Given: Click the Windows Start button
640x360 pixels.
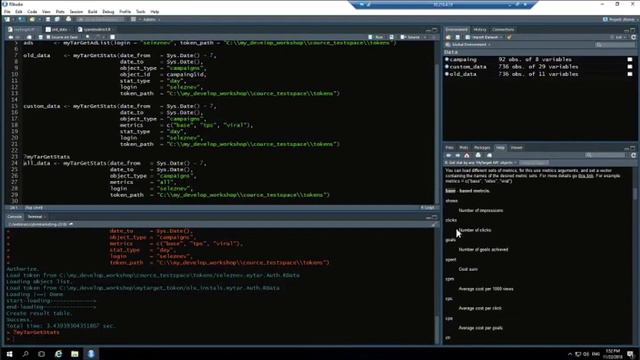Looking at the screenshot, I should click(9, 353).
